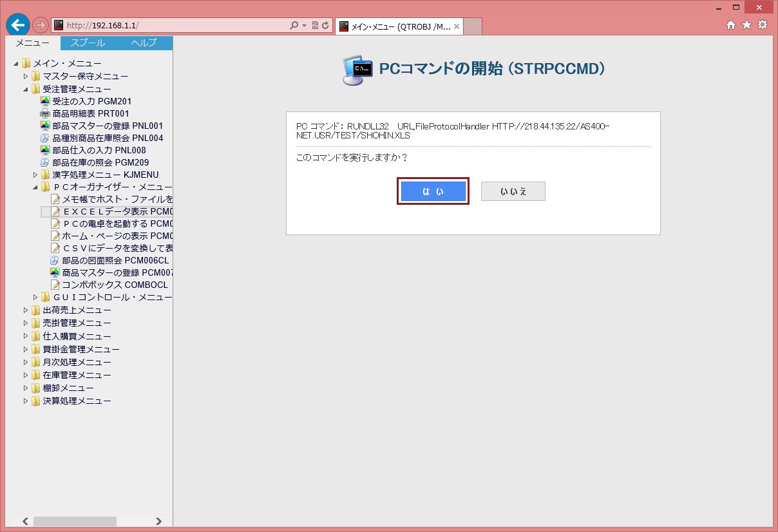The width and height of the screenshot is (778, 532).
Task: Expand the 漢字処理メニュー KJMENU node
Action: [x=35, y=175]
